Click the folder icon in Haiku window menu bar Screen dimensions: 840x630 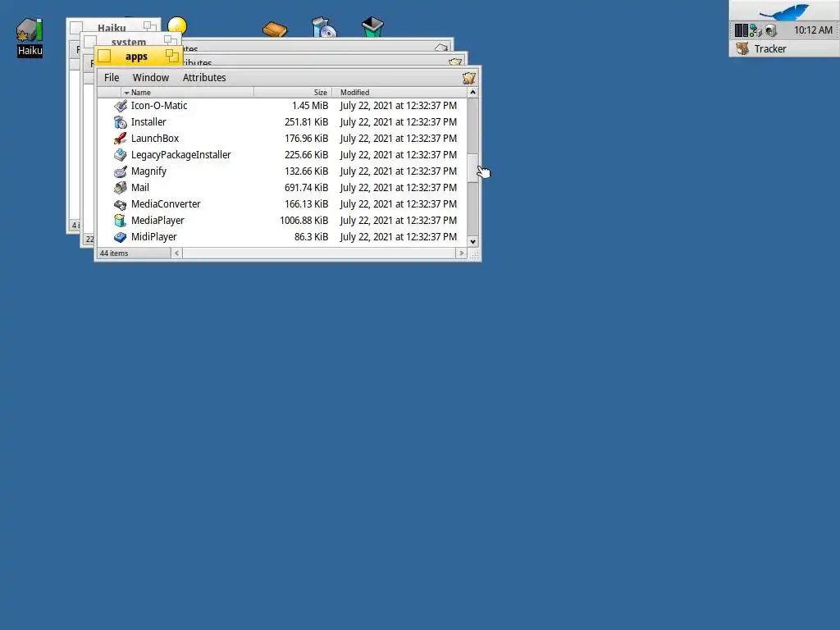coord(441,48)
